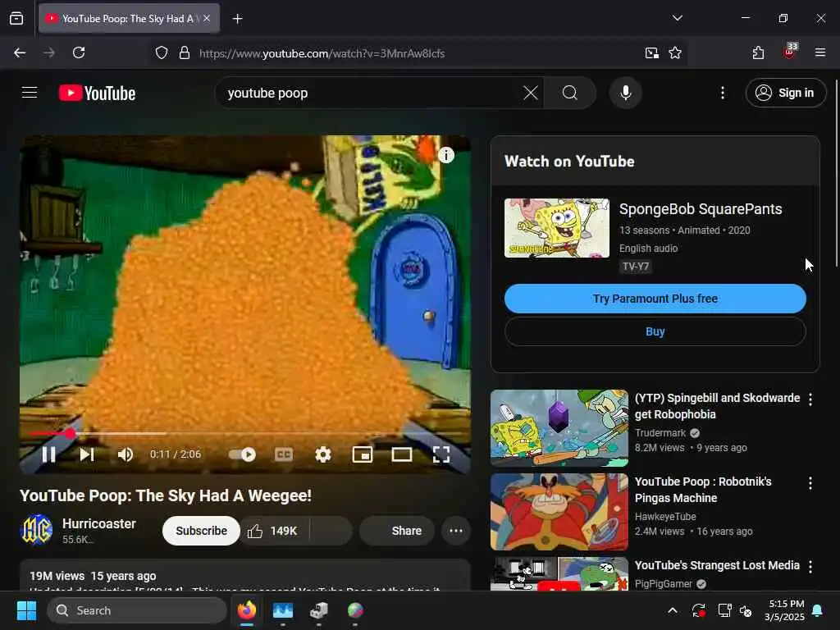
Task: Switch to theater mode
Action: [x=402, y=454]
